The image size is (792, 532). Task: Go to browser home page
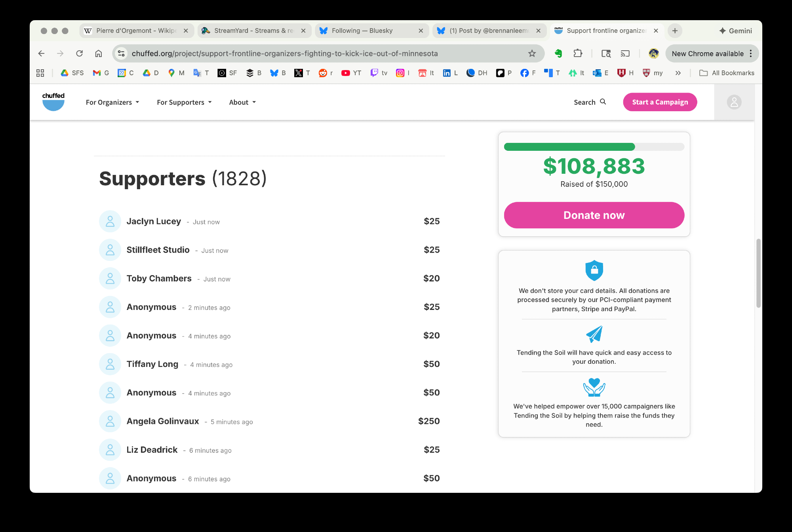click(x=99, y=53)
